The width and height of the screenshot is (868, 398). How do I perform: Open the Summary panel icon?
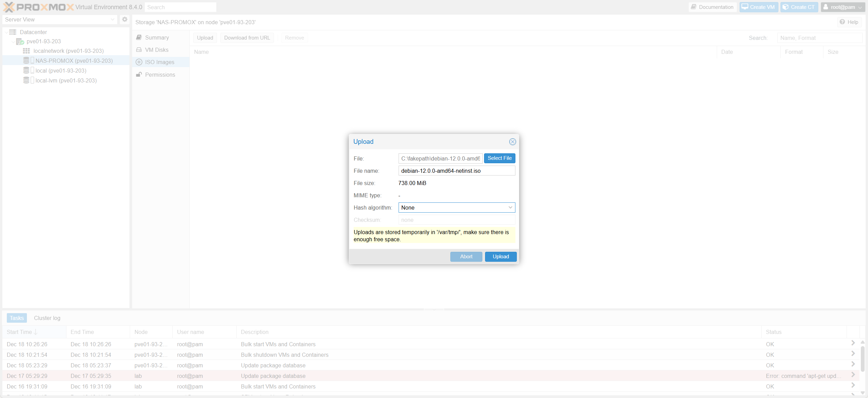[139, 37]
